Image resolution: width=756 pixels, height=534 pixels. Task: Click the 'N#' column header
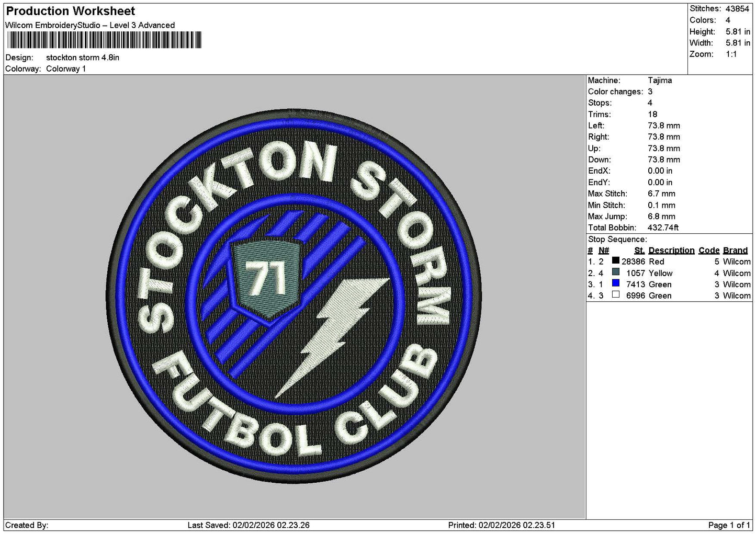604,251
